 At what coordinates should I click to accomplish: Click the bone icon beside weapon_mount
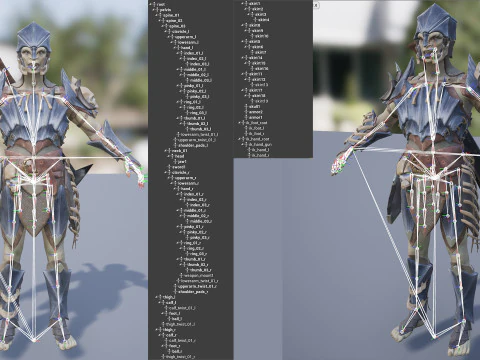tap(182, 276)
